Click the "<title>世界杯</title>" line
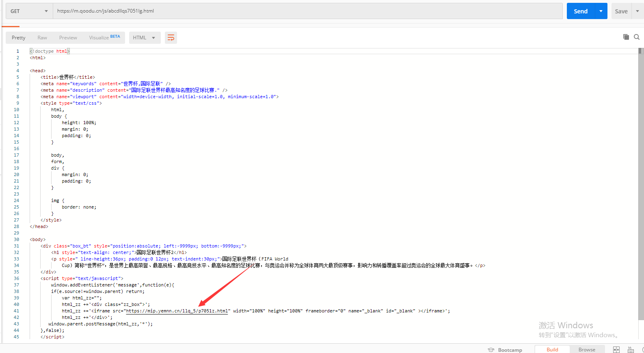This screenshot has height=353, width=644. (x=67, y=77)
